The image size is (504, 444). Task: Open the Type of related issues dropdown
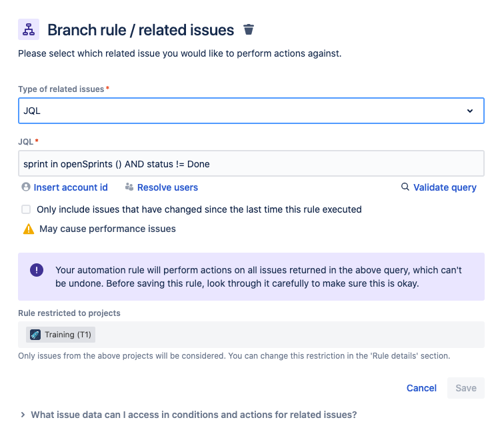click(251, 111)
